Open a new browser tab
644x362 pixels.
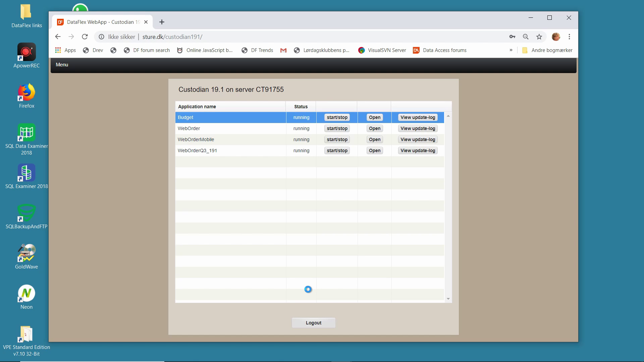[162, 22]
